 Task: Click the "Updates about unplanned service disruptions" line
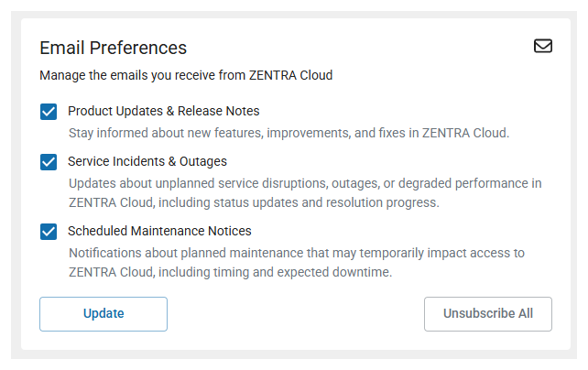point(305,183)
